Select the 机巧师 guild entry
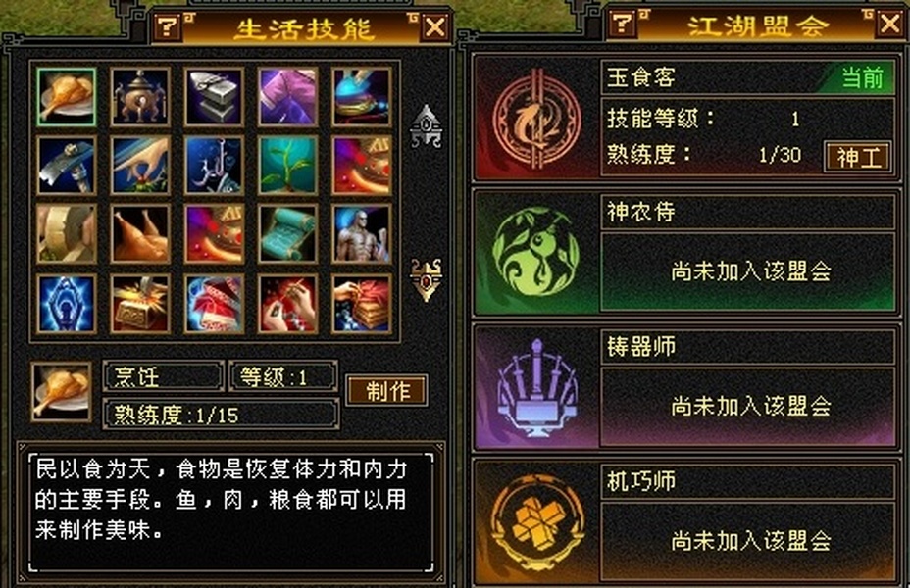The width and height of the screenshot is (910, 588). tap(686, 520)
